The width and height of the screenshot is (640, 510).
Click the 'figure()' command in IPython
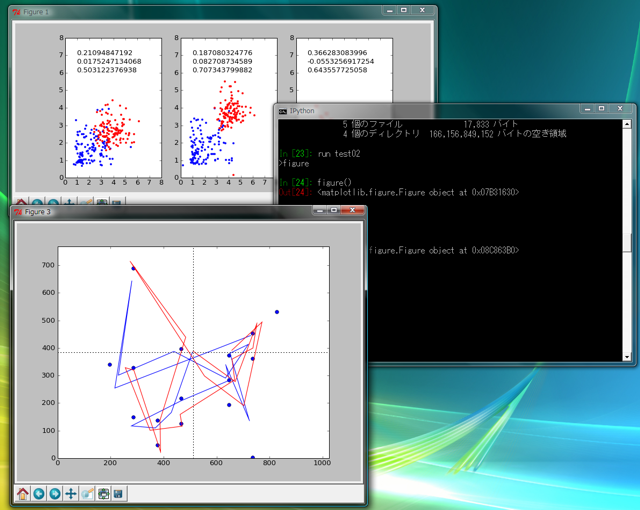click(334, 182)
